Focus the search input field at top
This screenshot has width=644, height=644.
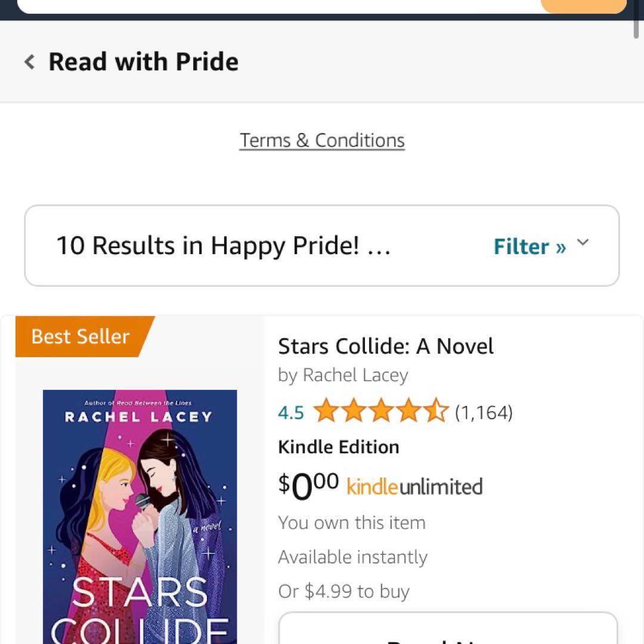pyautogui.click(x=274, y=6)
